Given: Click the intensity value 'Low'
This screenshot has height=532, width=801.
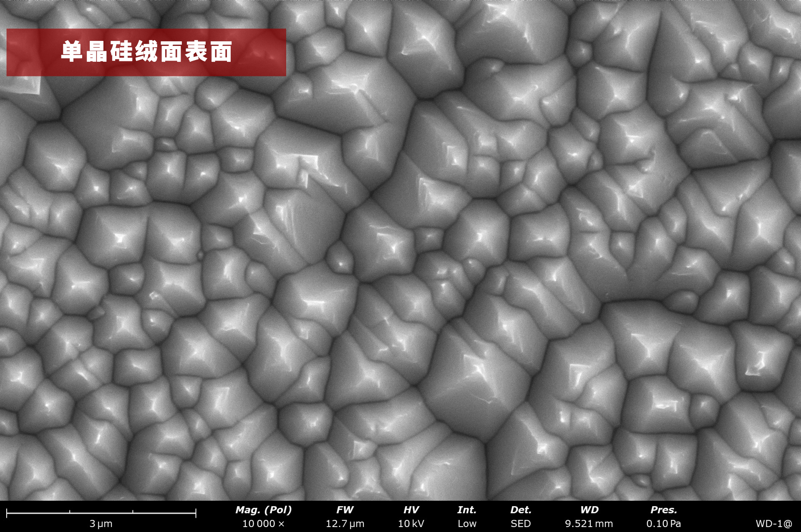Looking at the screenshot, I should (467, 524).
